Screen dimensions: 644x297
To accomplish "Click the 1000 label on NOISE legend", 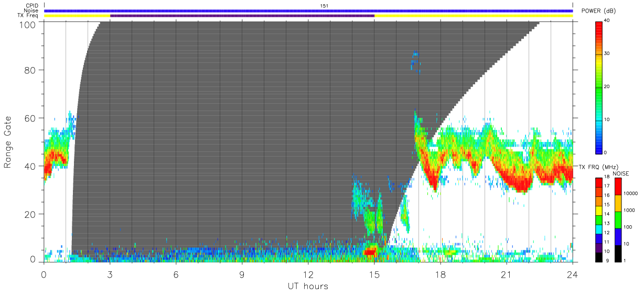I will pyautogui.click(x=630, y=210).
